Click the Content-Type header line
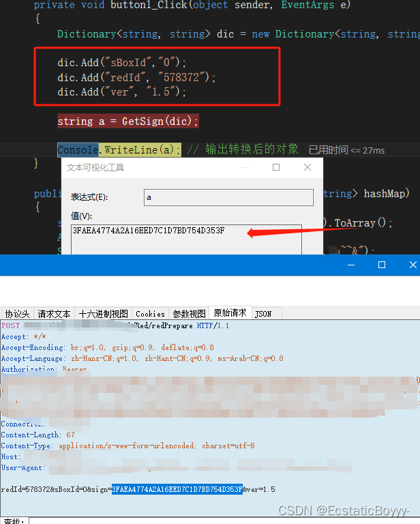 pos(128,446)
